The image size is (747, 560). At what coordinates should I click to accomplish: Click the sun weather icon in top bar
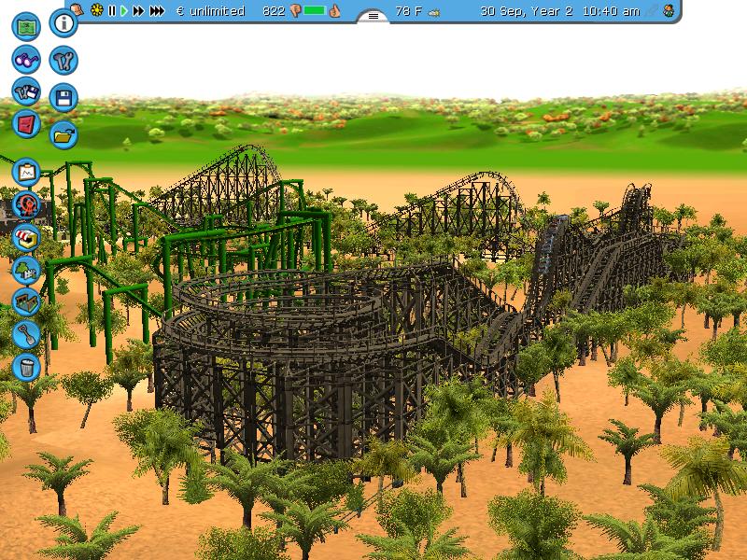[97, 10]
